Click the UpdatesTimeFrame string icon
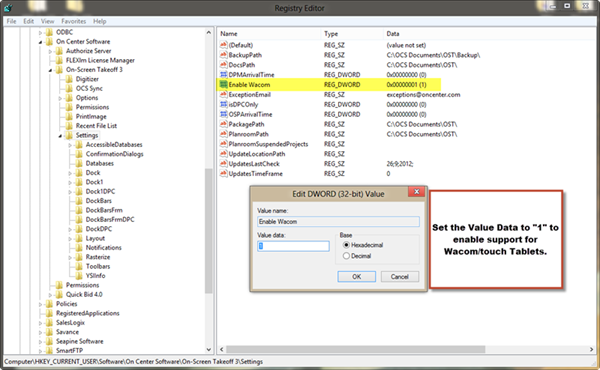Screen dimensions: 600x370 (223, 174)
